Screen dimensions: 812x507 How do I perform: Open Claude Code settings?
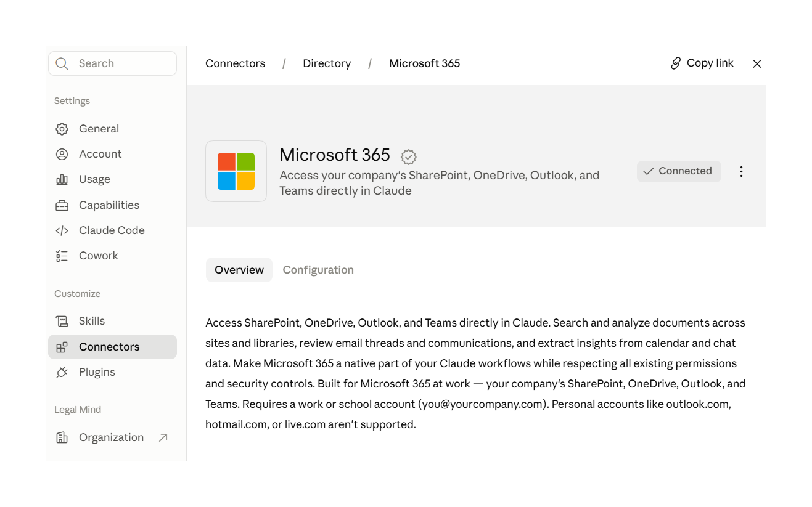pos(112,230)
